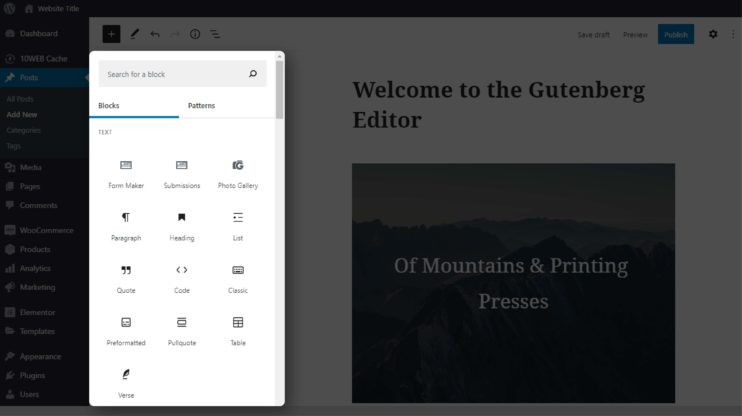Viewport: 742px width, 416px height.
Task: Insert a Submissions block
Action: tap(182, 174)
